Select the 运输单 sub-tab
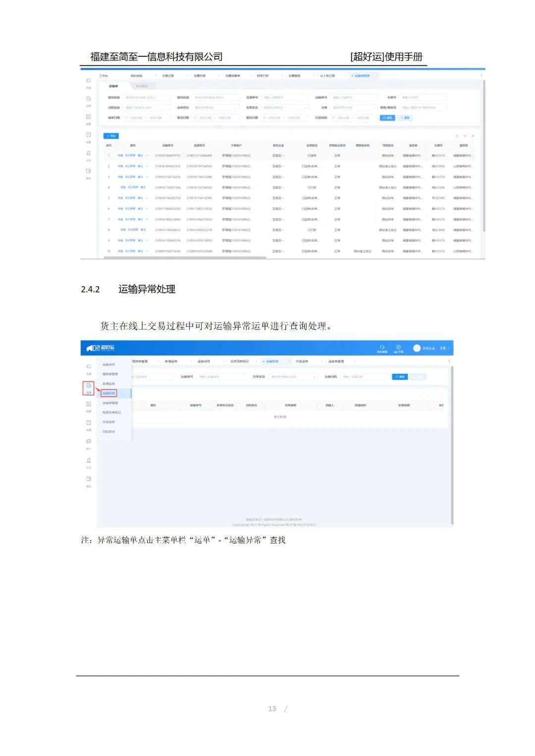This screenshot has width=535, height=756. (113, 86)
